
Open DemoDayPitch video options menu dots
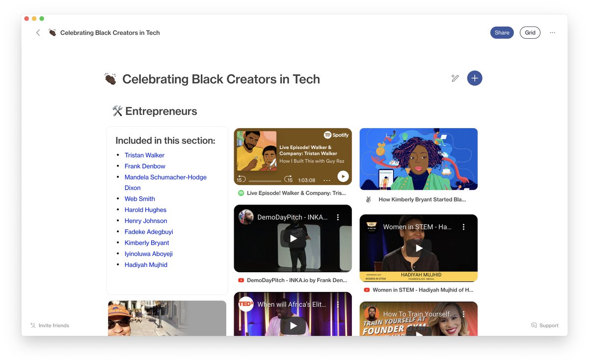click(x=338, y=217)
